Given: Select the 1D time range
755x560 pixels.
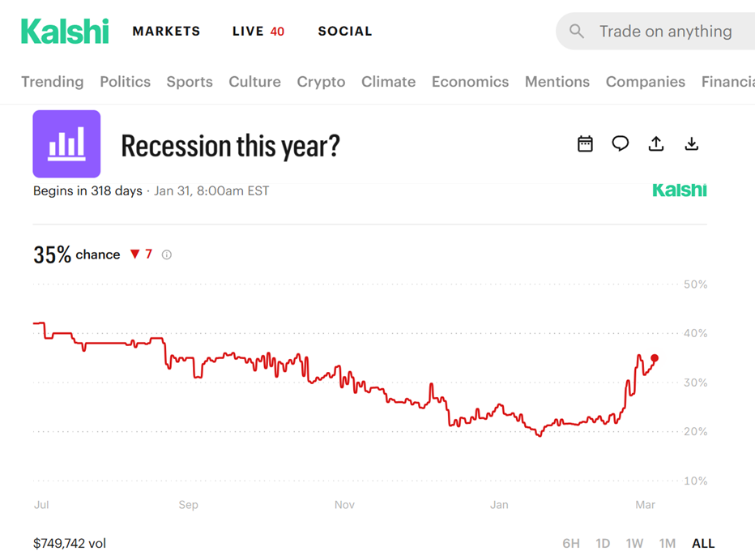Looking at the screenshot, I should point(603,543).
